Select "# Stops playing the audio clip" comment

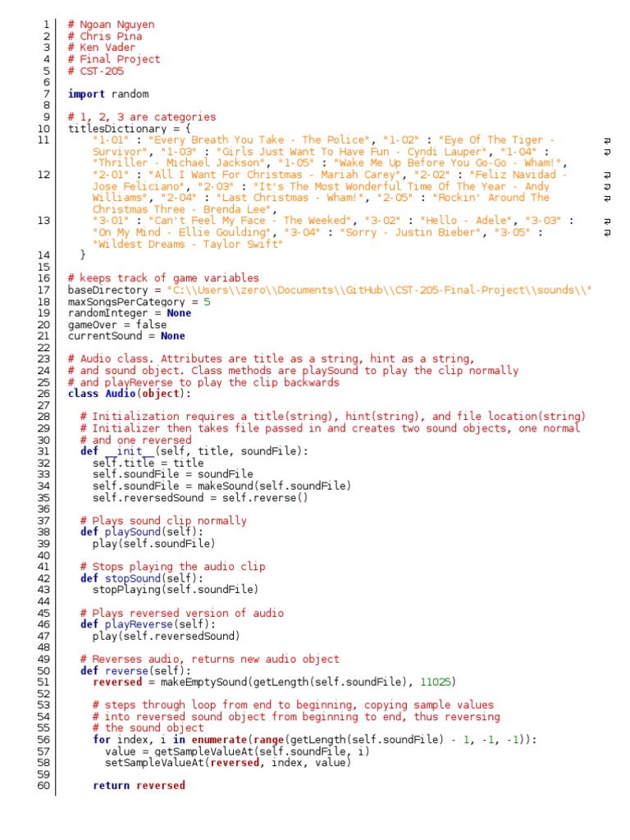[172, 568]
